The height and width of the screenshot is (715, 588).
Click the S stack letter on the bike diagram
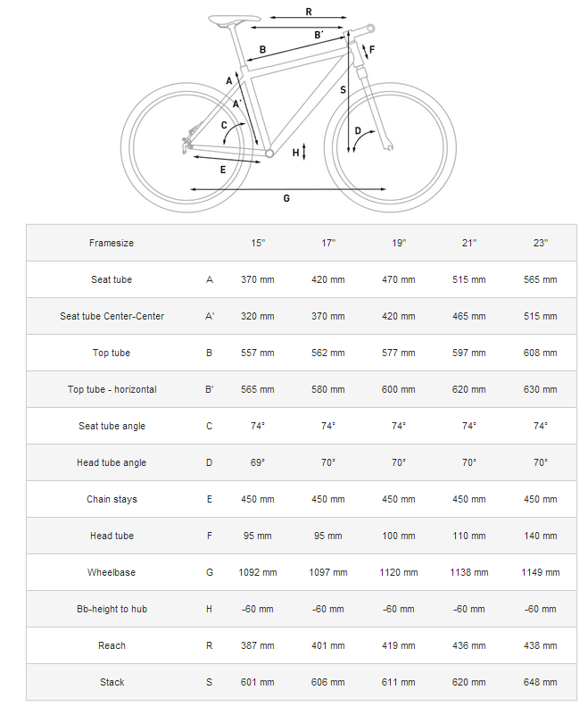point(343,90)
